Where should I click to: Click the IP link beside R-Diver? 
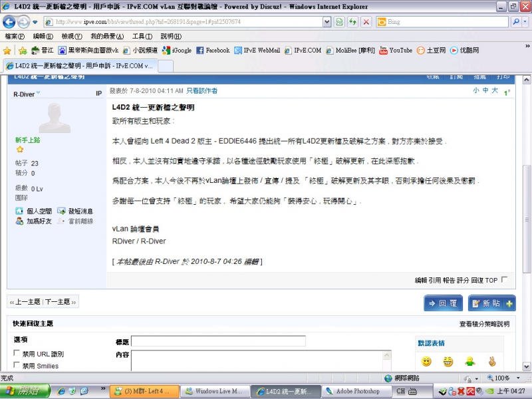tap(98, 93)
